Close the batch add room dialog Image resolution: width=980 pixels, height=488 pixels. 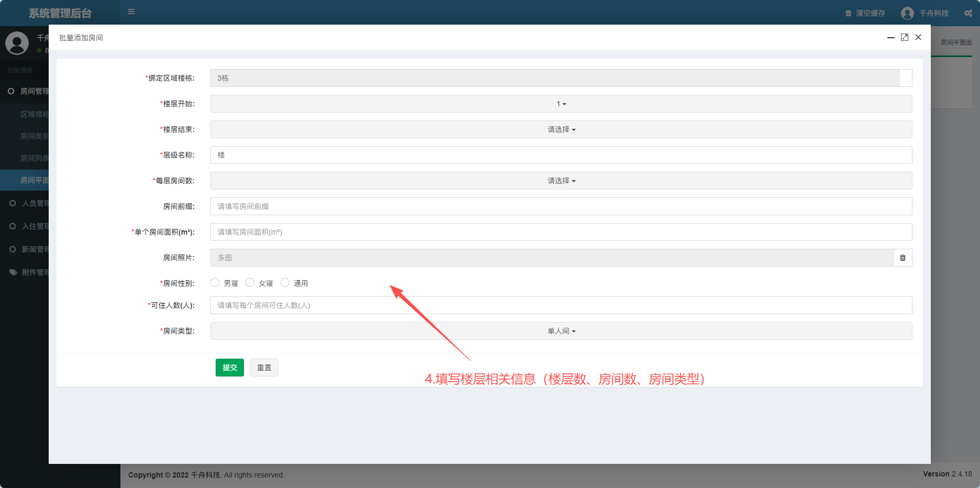pyautogui.click(x=918, y=37)
